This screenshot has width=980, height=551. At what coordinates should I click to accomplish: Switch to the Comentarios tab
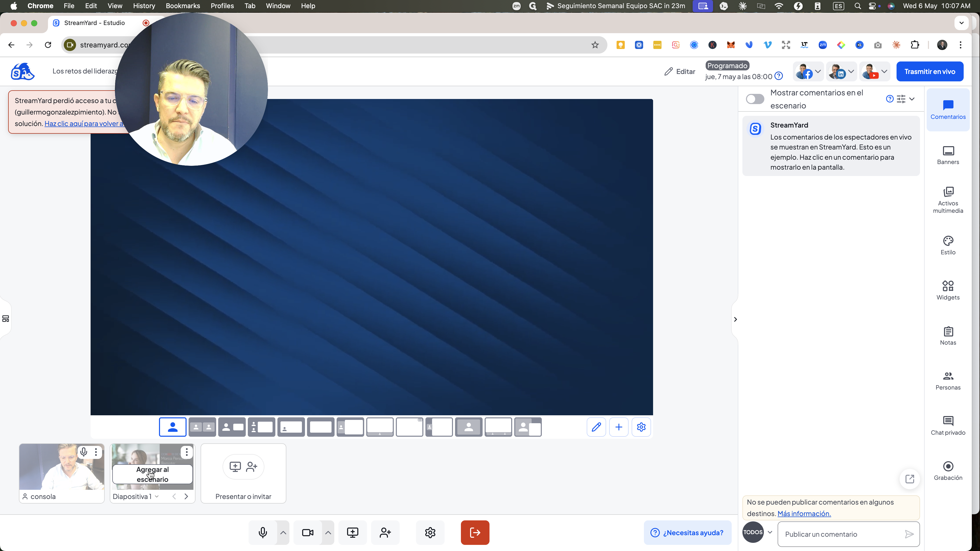948,110
